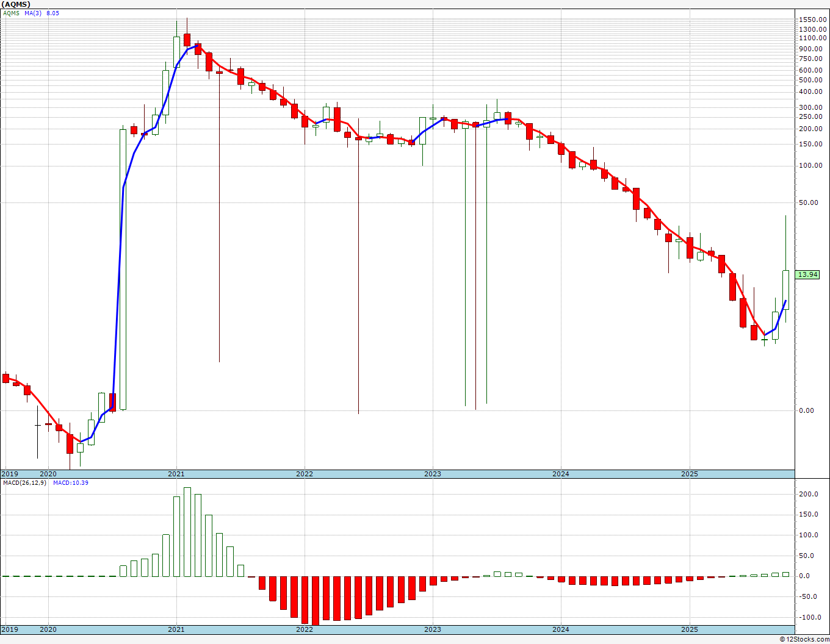Select the small AQMS legend label beside MA(3)
Screen dimensions: 830x644
[11, 13]
